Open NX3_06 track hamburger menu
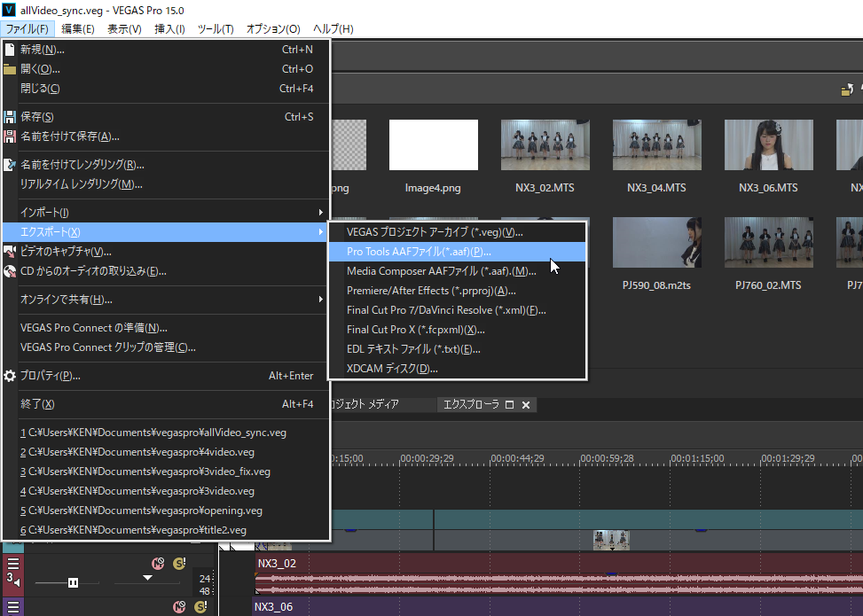The height and width of the screenshot is (616, 863). pyautogui.click(x=13, y=607)
